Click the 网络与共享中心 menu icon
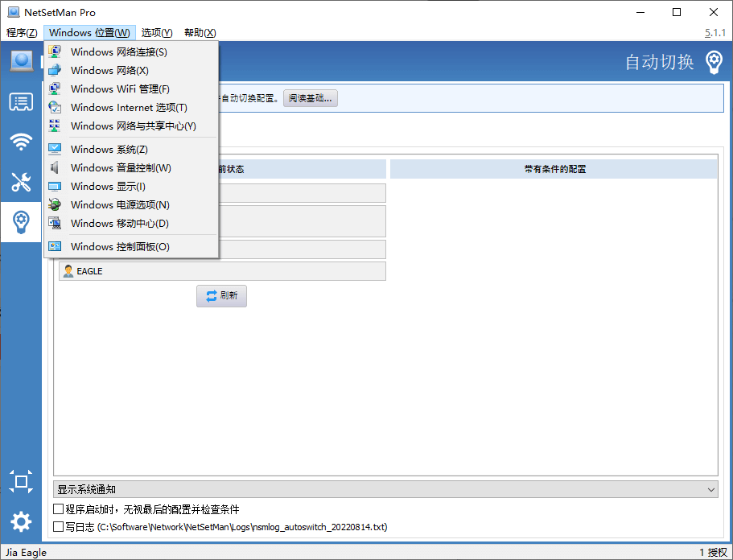 point(55,126)
